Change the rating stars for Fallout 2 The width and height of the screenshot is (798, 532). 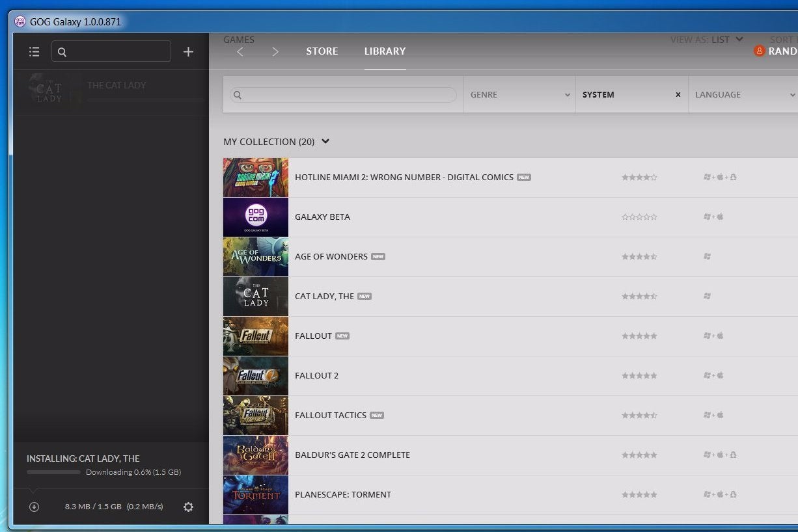[639, 375]
